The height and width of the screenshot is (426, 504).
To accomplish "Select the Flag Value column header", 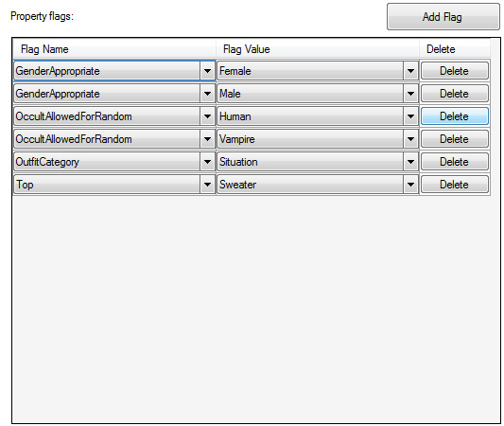I will click(x=318, y=49).
